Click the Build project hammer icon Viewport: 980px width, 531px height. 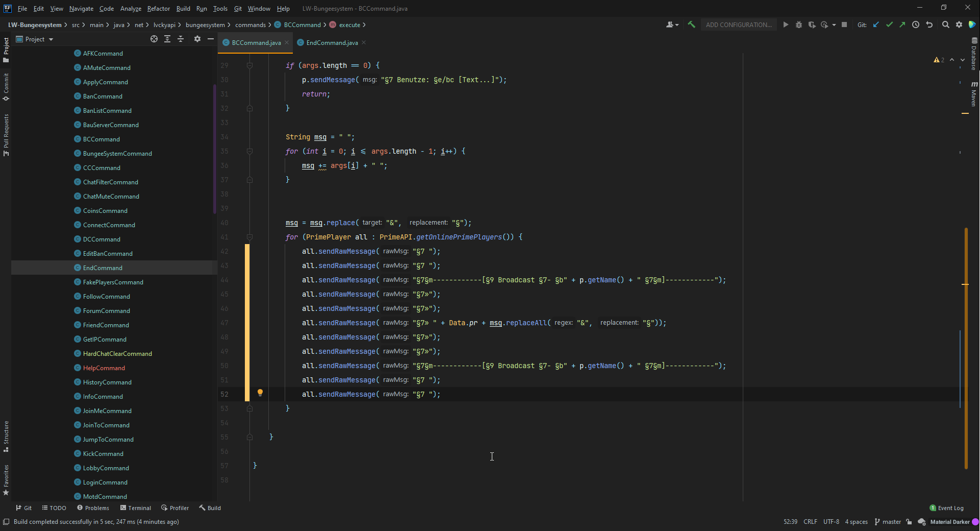click(x=691, y=25)
